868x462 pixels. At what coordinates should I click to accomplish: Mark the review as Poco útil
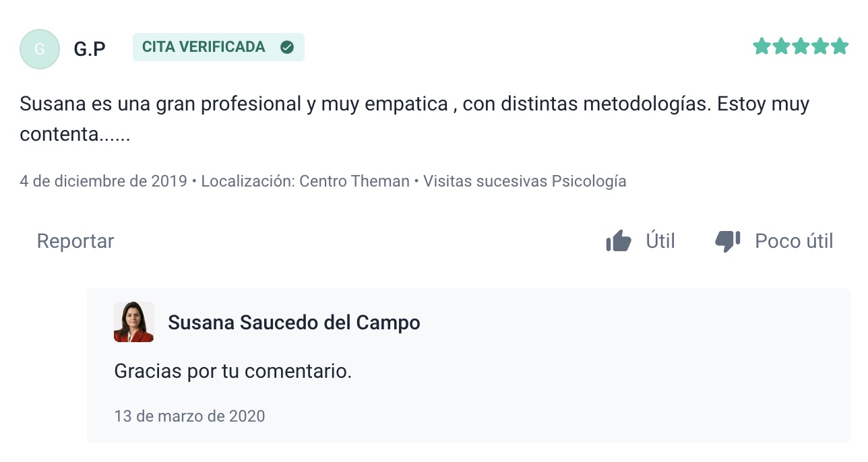tap(794, 241)
